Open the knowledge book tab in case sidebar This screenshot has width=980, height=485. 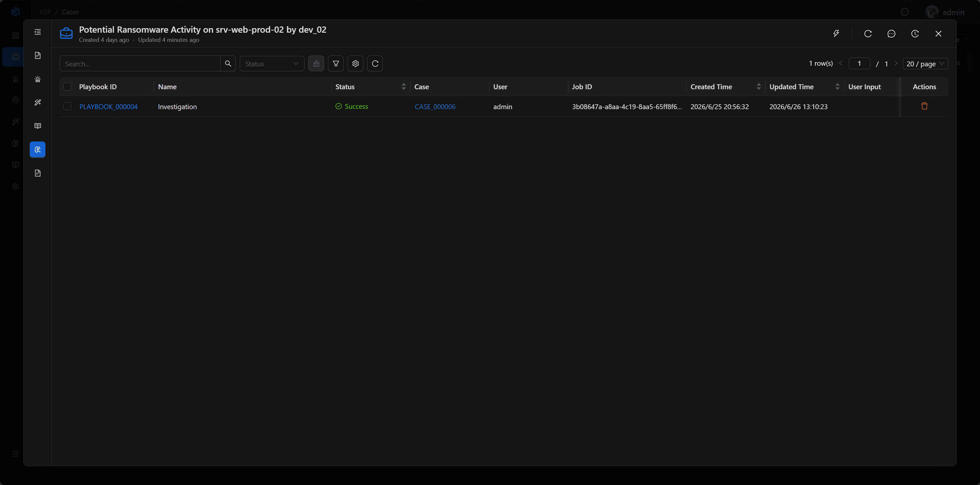click(x=38, y=126)
